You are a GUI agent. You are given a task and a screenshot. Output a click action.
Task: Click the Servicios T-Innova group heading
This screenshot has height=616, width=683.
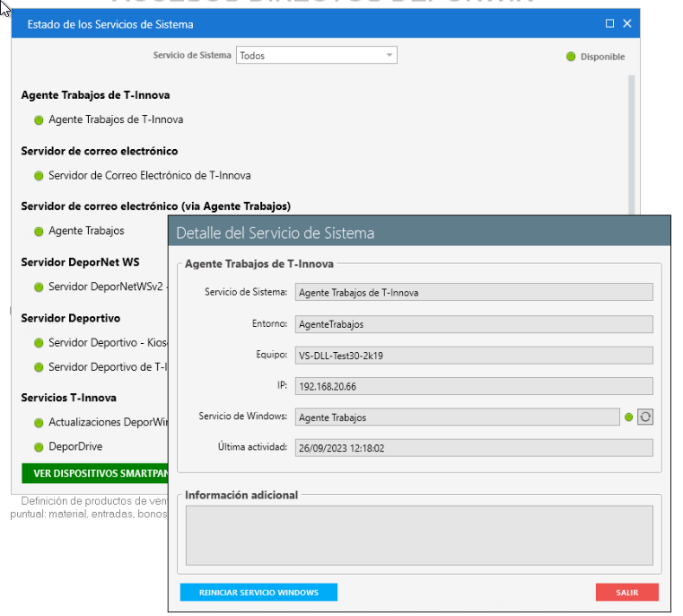(x=69, y=398)
